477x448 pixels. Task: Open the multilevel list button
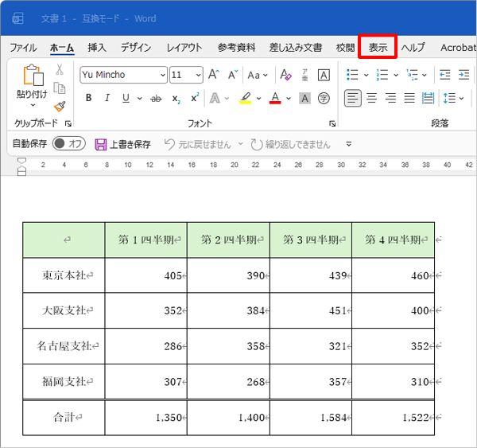coord(412,75)
